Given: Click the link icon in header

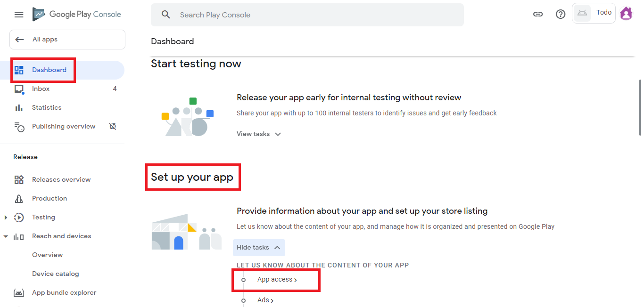Looking at the screenshot, I should [538, 14].
